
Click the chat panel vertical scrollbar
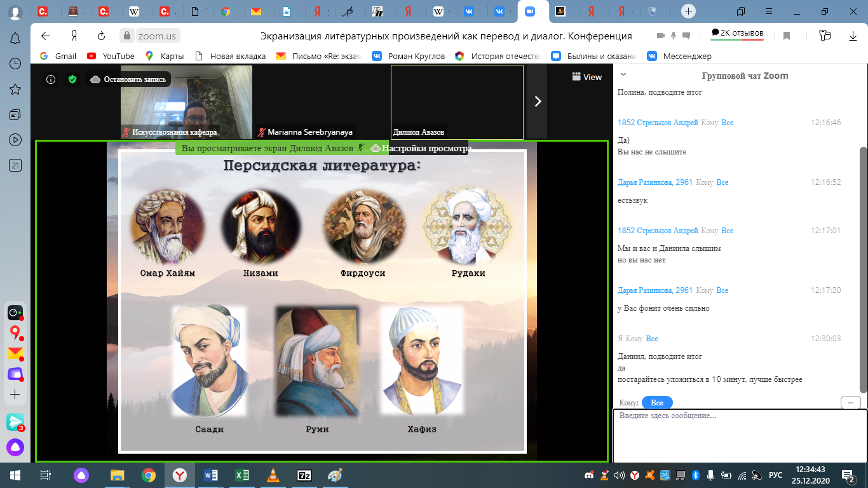click(863, 269)
